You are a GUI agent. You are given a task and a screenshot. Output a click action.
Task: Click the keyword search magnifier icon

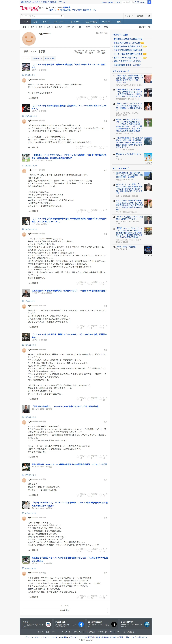(x=61, y=16)
